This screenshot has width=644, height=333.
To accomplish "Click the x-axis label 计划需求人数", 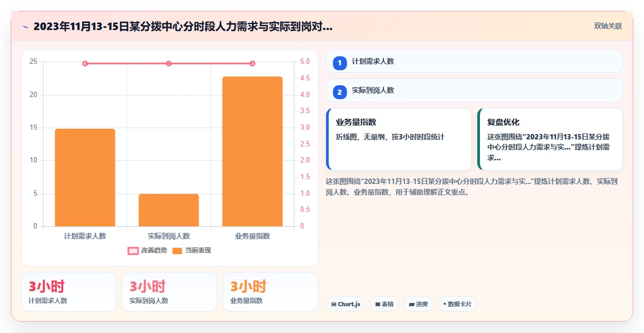I will pos(85,236).
